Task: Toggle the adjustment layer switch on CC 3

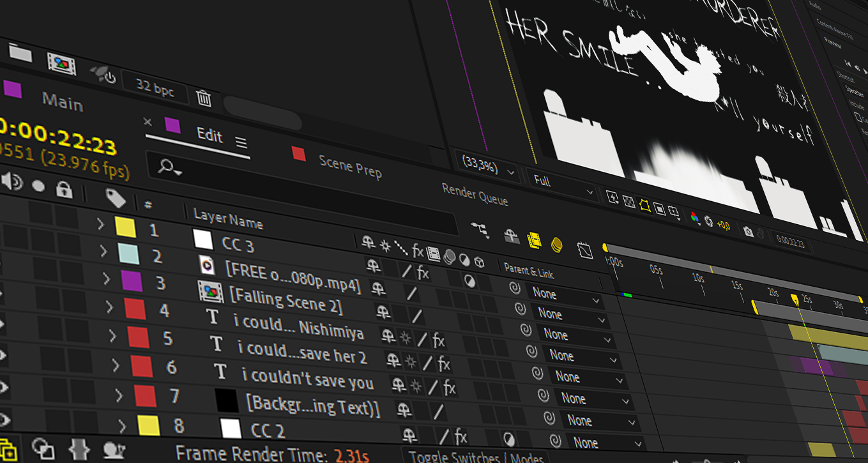Action: [x=470, y=281]
